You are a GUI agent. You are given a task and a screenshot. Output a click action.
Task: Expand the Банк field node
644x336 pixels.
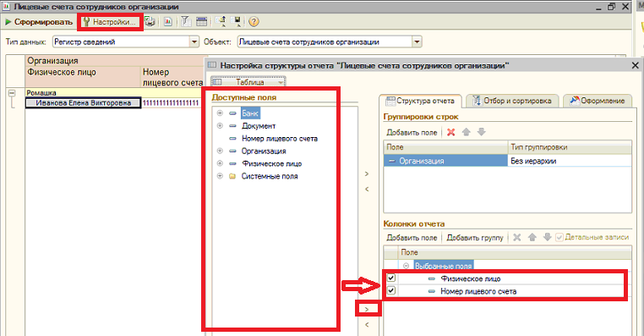point(220,113)
